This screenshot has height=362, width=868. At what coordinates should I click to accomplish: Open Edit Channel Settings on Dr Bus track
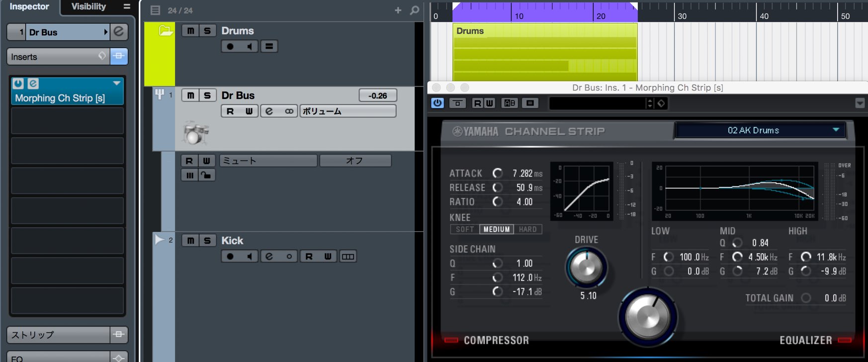[269, 111]
